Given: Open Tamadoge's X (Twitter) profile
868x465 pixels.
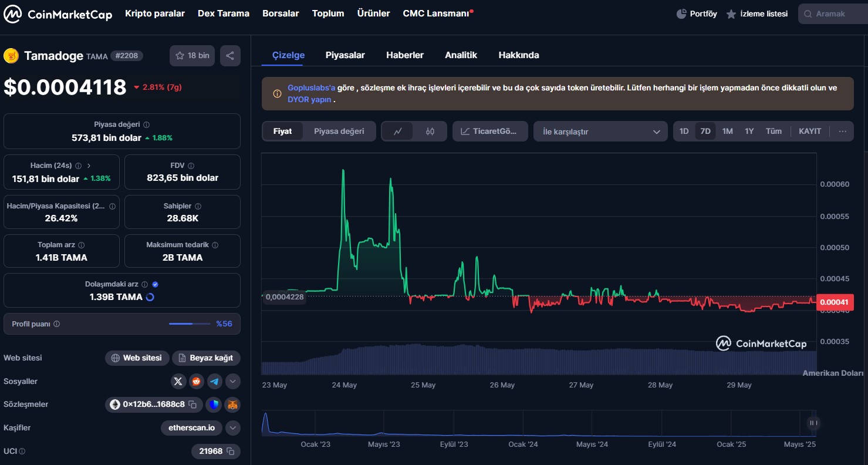Looking at the screenshot, I should pos(178,381).
